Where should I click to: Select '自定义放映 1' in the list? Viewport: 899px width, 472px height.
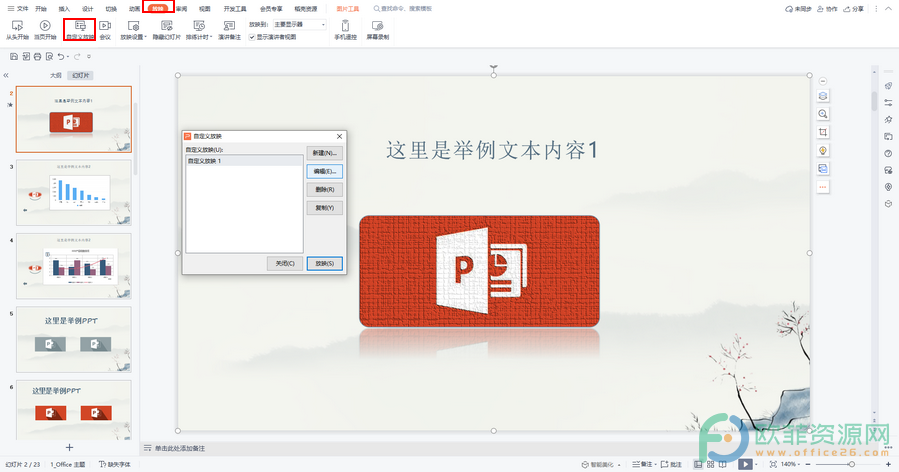click(244, 161)
